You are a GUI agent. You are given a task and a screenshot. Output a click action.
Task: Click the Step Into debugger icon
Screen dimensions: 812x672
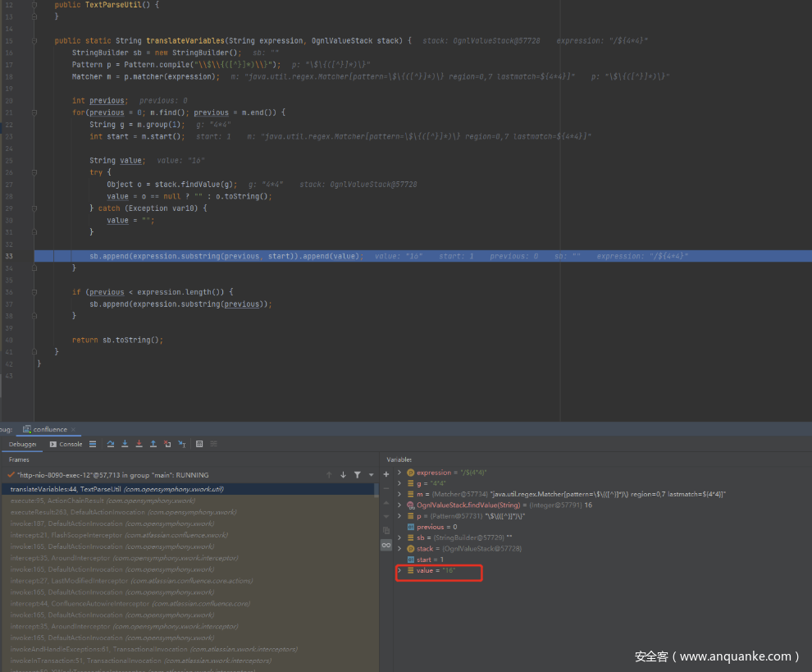pos(124,444)
